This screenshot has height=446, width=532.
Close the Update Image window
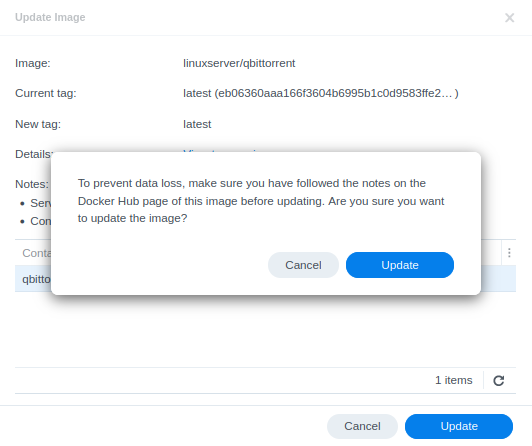pyautogui.click(x=509, y=18)
